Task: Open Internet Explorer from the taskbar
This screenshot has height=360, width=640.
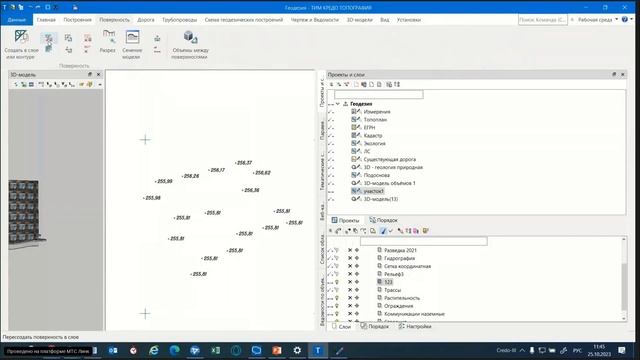Action: click(x=154, y=350)
